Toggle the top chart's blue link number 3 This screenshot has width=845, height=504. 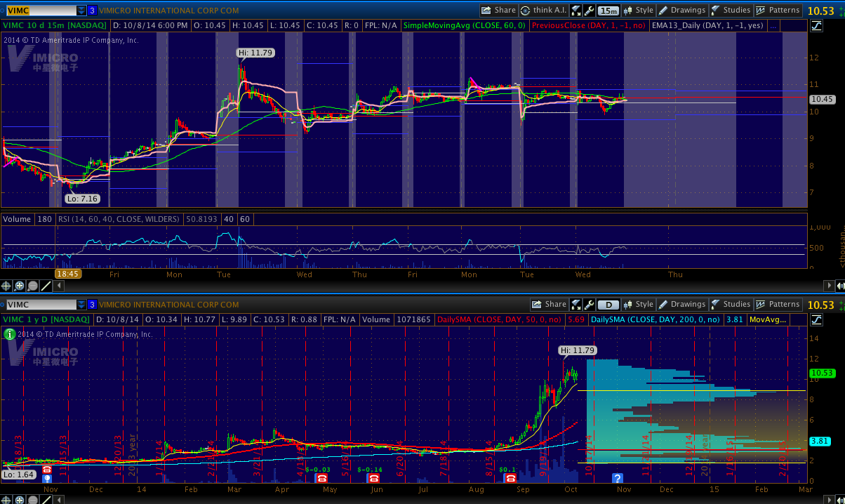pos(92,11)
